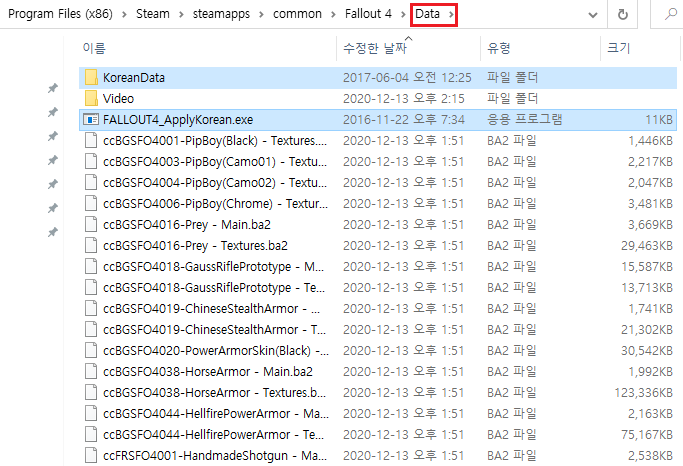Select the KoreanData folder name
This screenshot has height=466, width=683.
[x=134, y=78]
